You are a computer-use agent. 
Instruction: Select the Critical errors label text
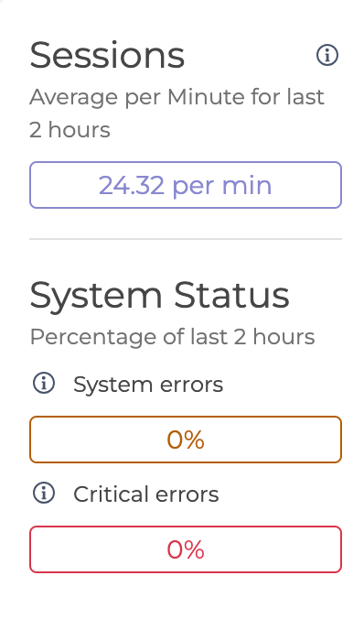[x=146, y=494]
